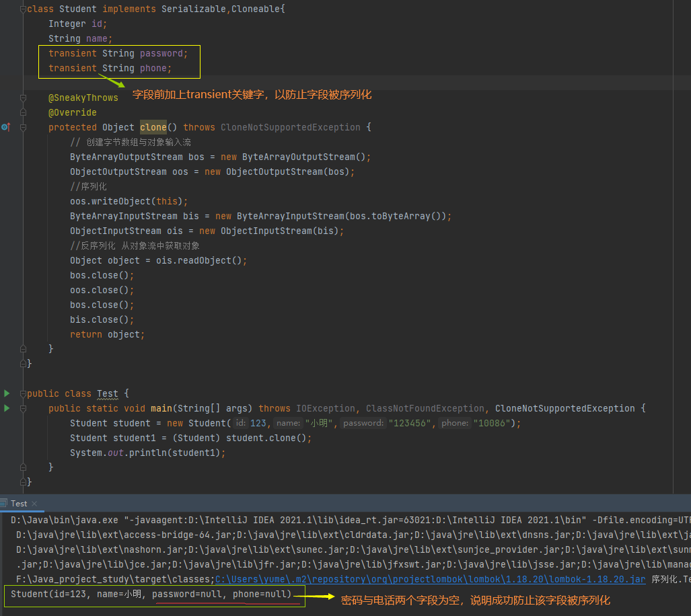Screen dimensions: 691x616
Task: Click the console icon beside the Test tab
Action: point(4,503)
